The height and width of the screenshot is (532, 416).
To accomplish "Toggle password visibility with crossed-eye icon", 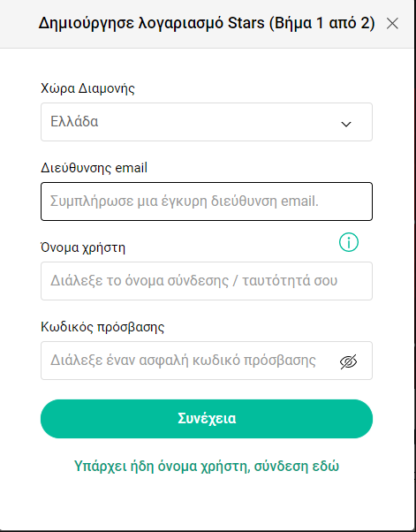I will (x=348, y=361).
